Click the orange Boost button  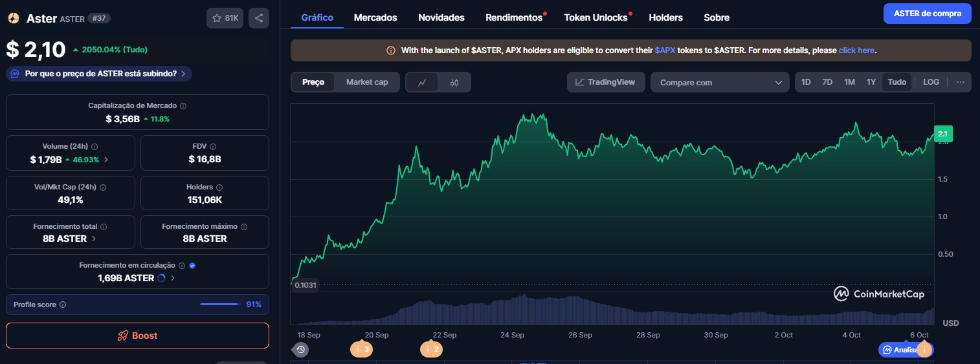(137, 336)
